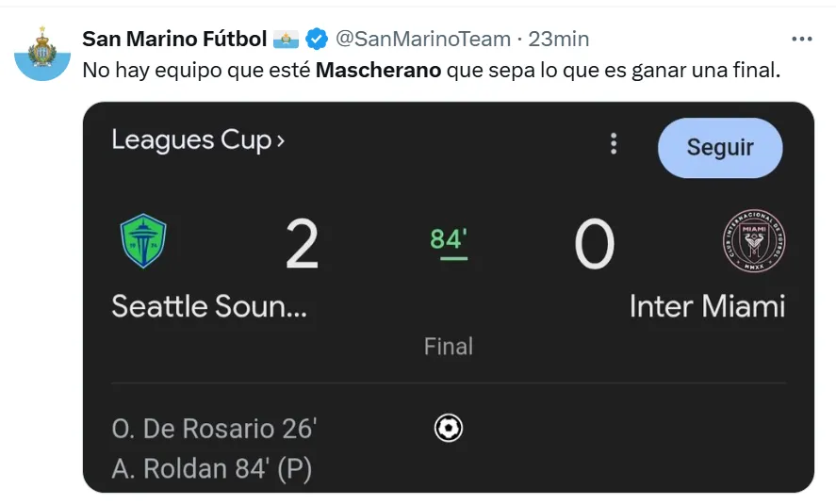Click the blue verified badge
This screenshot has width=836, height=504.
tap(317, 40)
